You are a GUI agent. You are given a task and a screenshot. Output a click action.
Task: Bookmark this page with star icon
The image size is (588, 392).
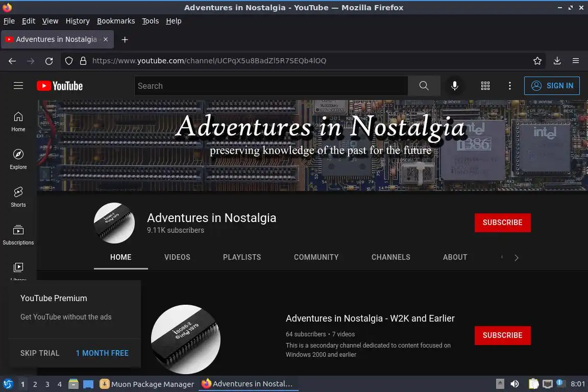pyautogui.click(x=537, y=61)
